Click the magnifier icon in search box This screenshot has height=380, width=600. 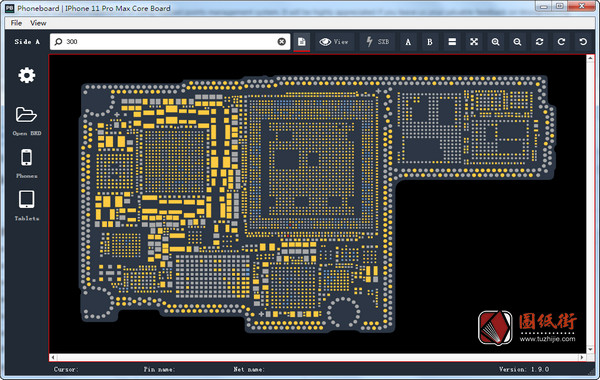pyautogui.click(x=58, y=42)
